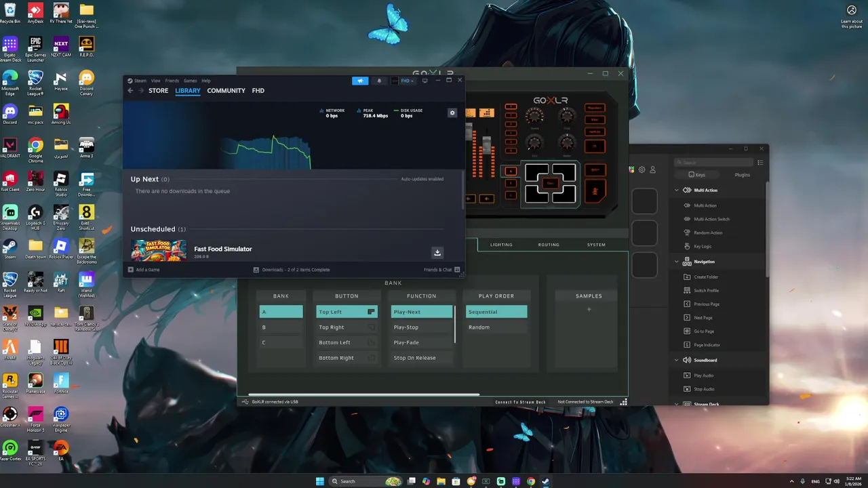Image resolution: width=868 pixels, height=488 pixels.
Task: Select the Play Audio action
Action: pos(703,375)
